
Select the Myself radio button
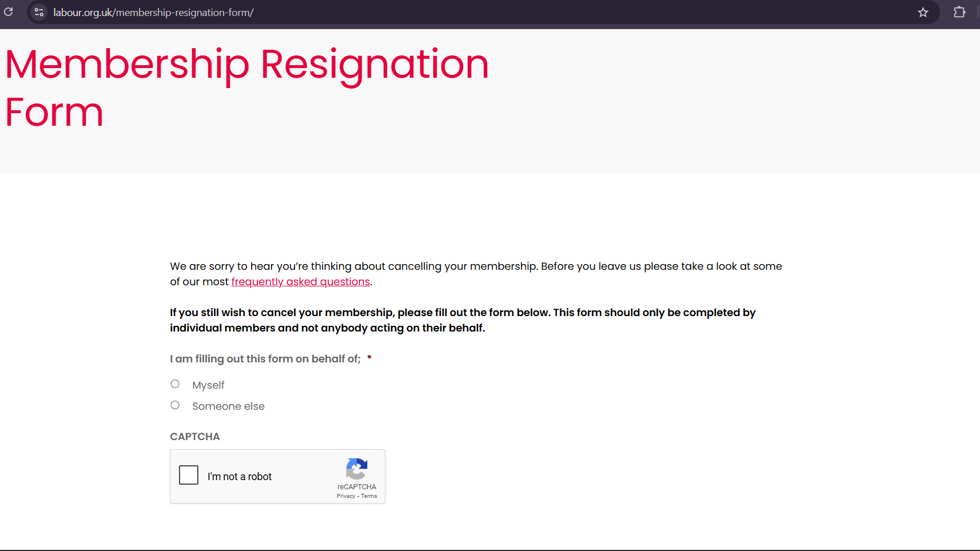coord(175,384)
